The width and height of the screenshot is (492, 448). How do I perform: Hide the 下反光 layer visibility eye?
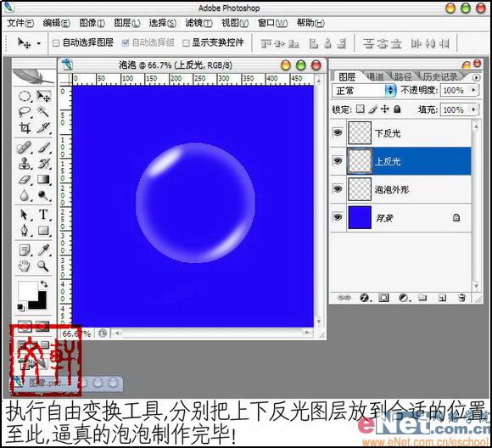point(338,132)
